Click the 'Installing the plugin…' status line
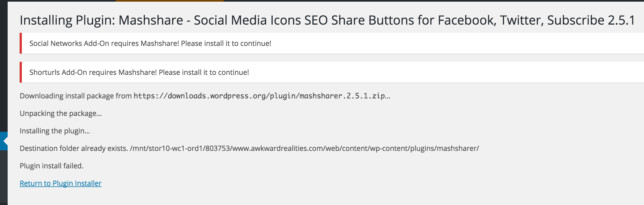Screen dimensions: 644x205 tap(55, 131)
